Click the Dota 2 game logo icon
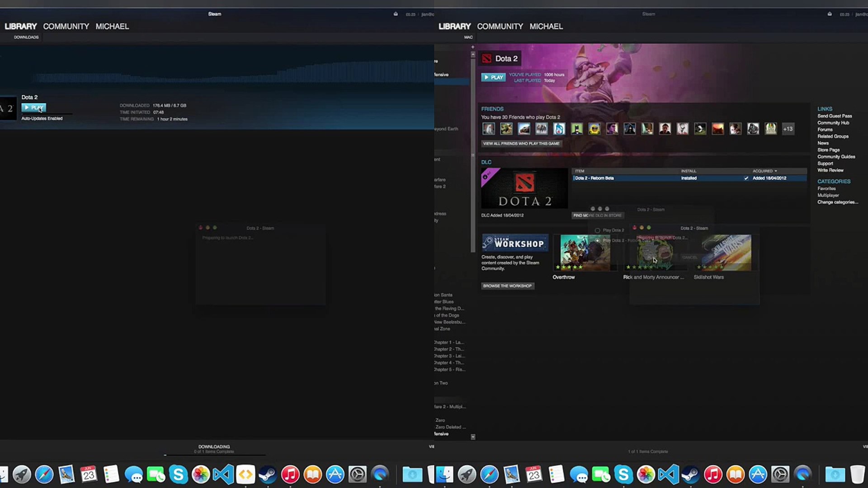The image size is (868, 488). click(x=486, y=58)
